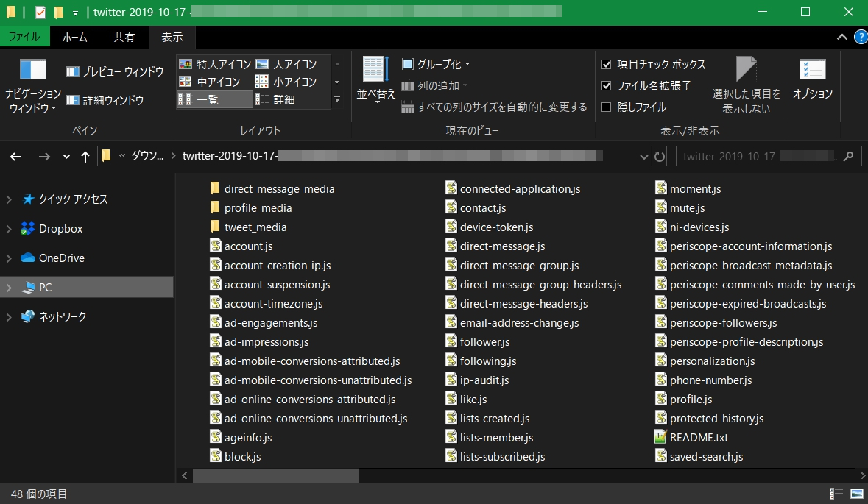Image resolution: width=868 pixels, height=504 pixels.
Task: Collapse the ribbon with the up chevron
Action: point(842,37)
